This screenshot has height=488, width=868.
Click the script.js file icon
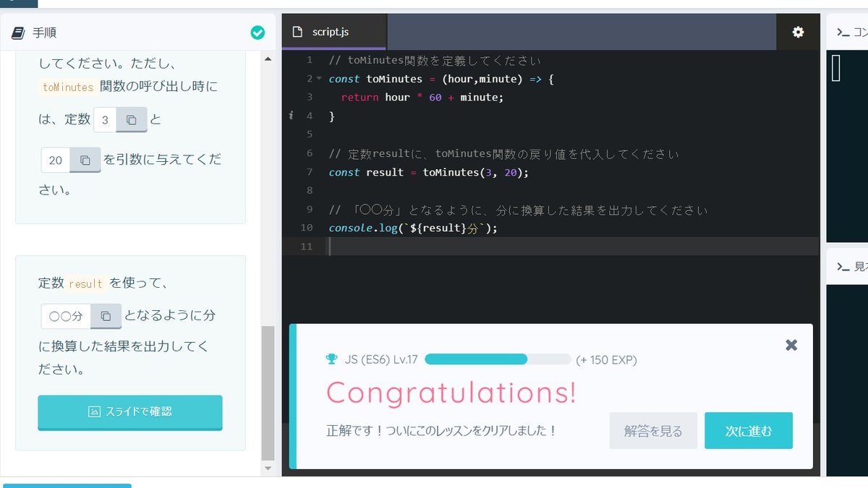click(297, 32)
